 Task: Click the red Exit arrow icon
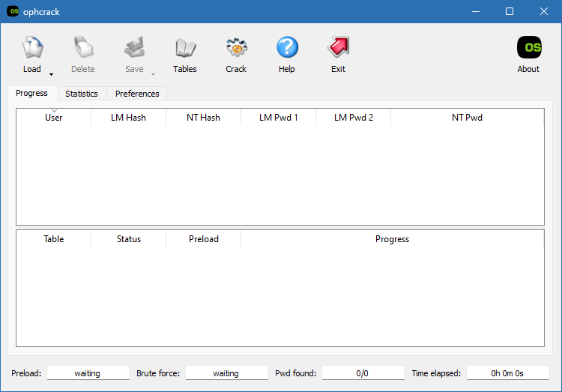coord(339,46)
